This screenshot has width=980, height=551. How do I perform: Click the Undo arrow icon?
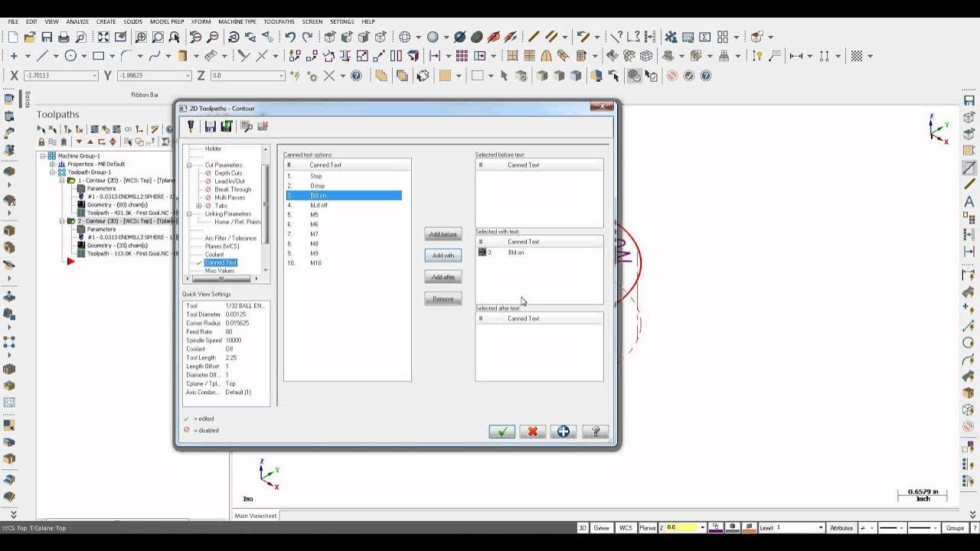[289, 37]
